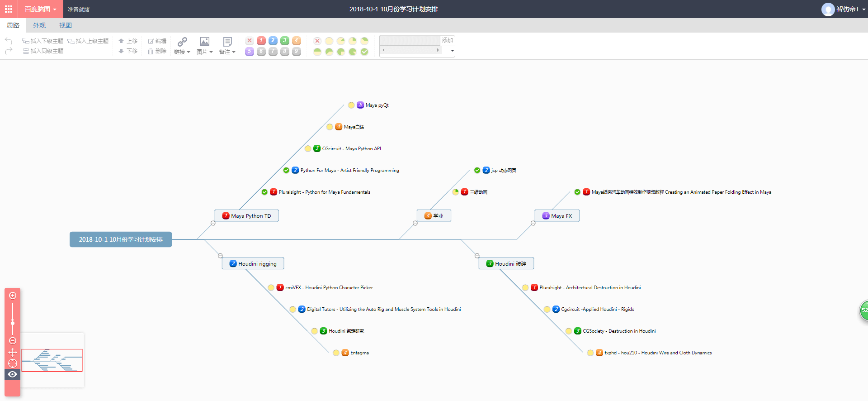This screenshot has width=868, height=401.
Task: Collapse the Houdini rigging branch
Action: click(x=220, y=256)
